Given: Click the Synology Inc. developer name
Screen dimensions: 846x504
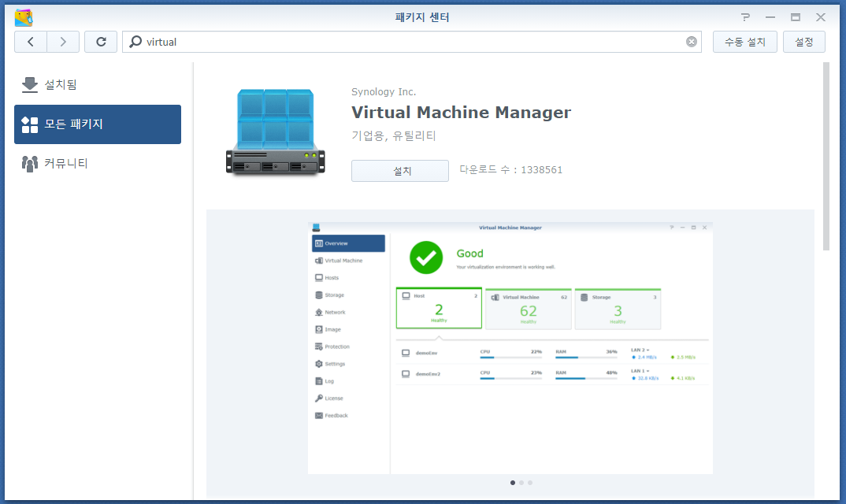Looking at the screenshot, I should click(x=384, y=91).
